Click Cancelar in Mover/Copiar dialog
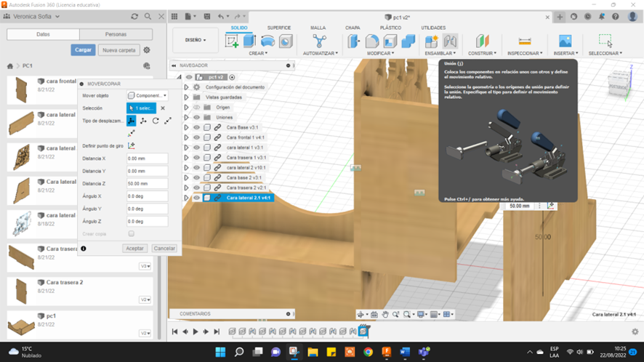 [x=164, y=248]
